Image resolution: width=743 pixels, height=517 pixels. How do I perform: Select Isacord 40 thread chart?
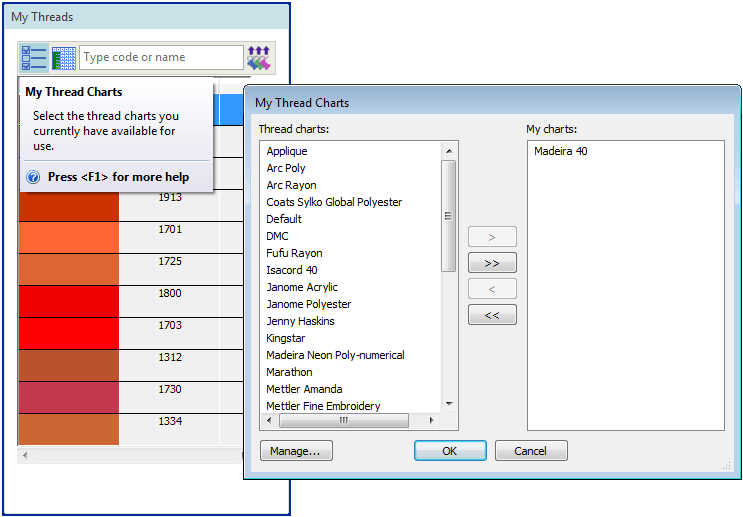point(292,270)
